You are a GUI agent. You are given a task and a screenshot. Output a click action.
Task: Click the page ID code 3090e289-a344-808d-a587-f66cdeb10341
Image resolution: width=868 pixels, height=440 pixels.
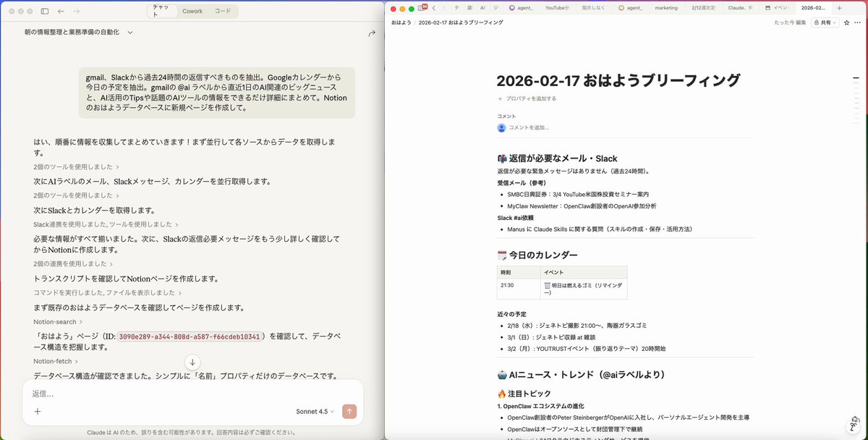pyautogui.click(x=189, y=337)
